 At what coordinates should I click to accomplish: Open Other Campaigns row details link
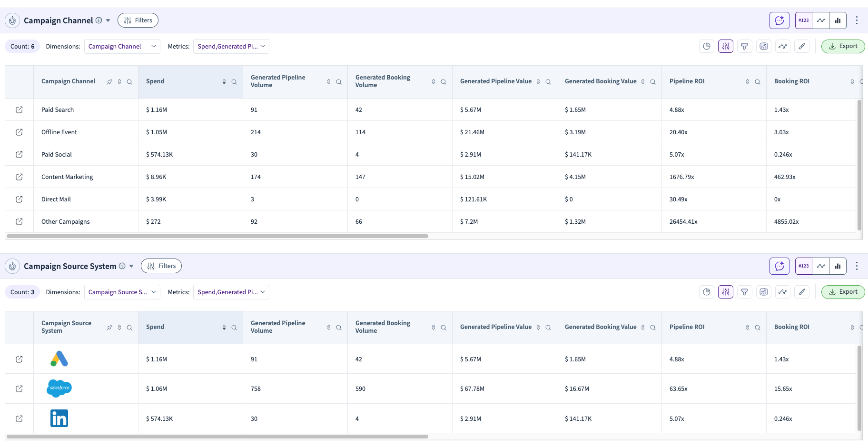19,222
